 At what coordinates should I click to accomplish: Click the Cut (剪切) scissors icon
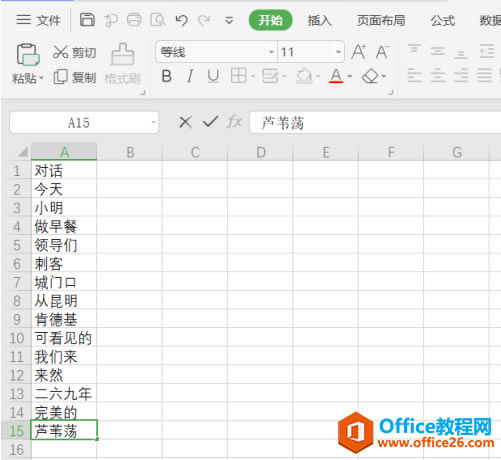pyautogui.click(x=60, y=52)
